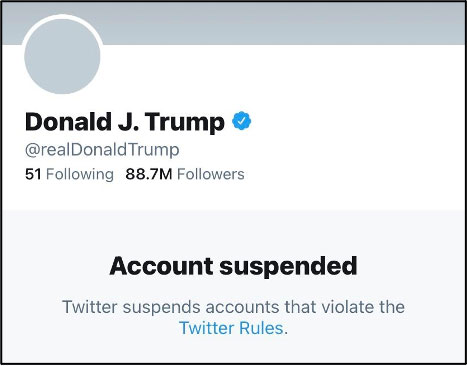Open the 88.7M Followers list
The height and width of the screenshot is (366, 468).
pyautogui.click(x=185, y=174)
